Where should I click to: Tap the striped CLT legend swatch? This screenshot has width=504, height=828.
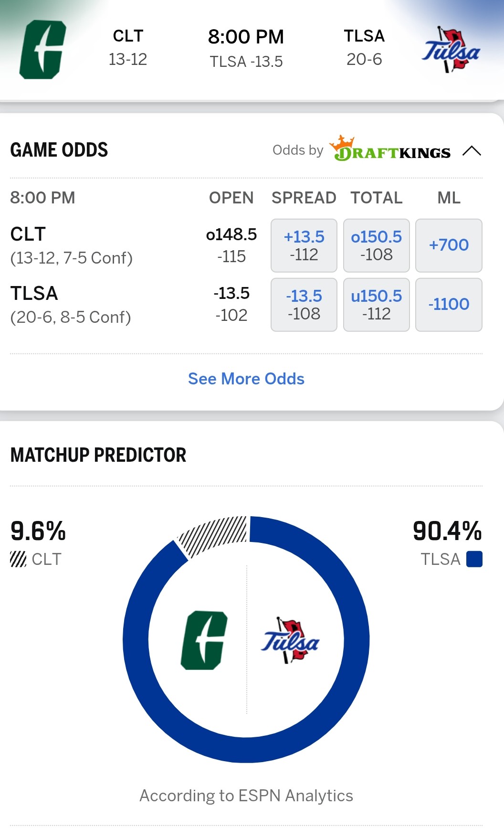pyautogui.click(x=18, y=559)
